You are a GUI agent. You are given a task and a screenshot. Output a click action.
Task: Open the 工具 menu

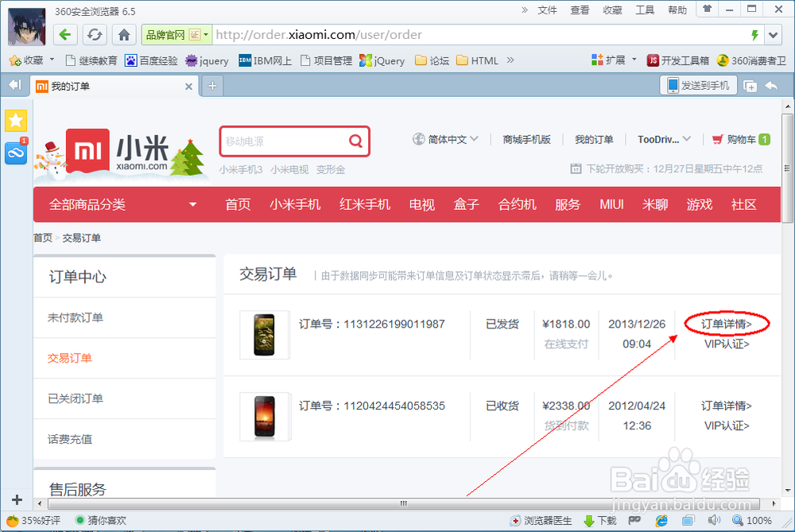[x=645, y=10]
